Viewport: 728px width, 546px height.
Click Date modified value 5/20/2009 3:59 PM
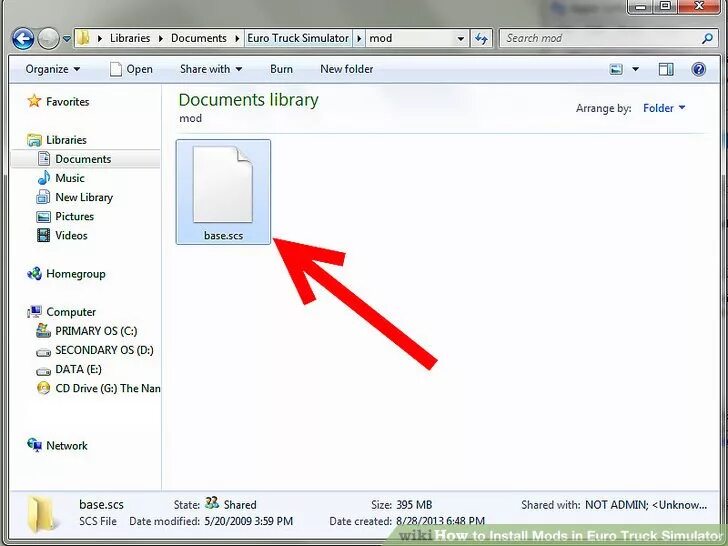(x=248, y=521)
